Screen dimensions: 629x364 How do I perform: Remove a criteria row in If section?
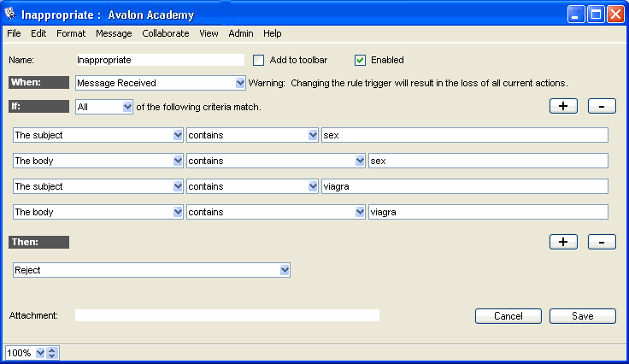[x=602, y=106]
